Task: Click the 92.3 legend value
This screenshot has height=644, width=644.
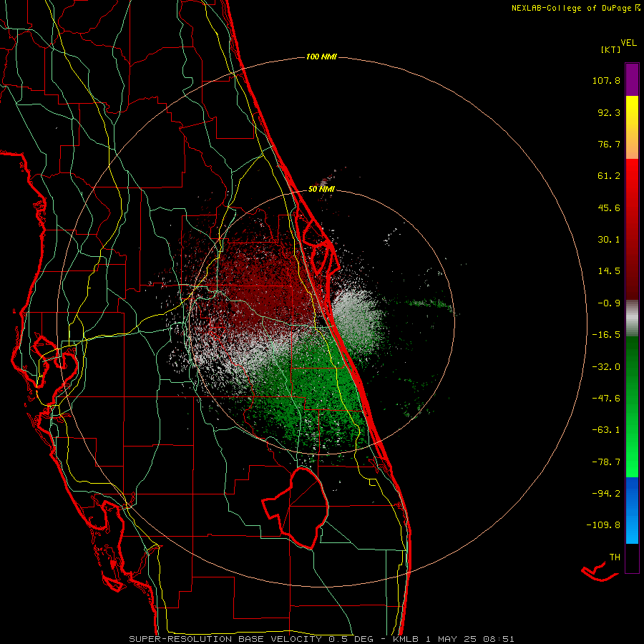Action: (x=609, y=112)
